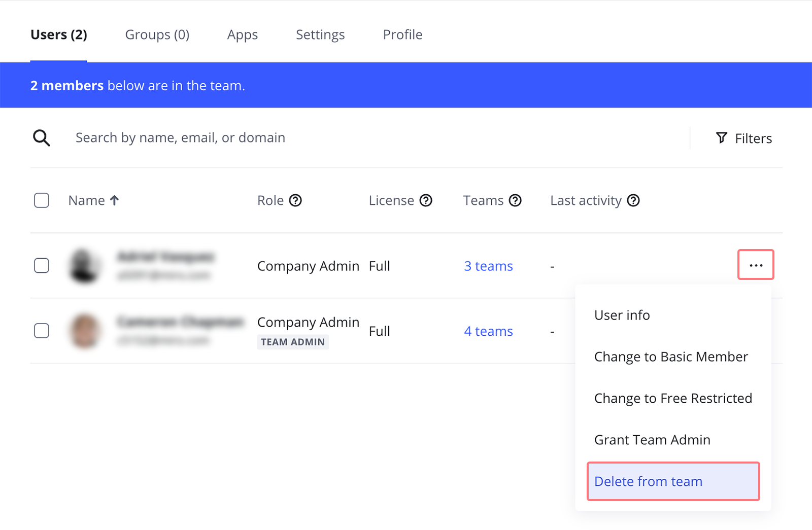Choose Grant Team Admin from menu
The image size is (812, 530).
click(652, 440)
